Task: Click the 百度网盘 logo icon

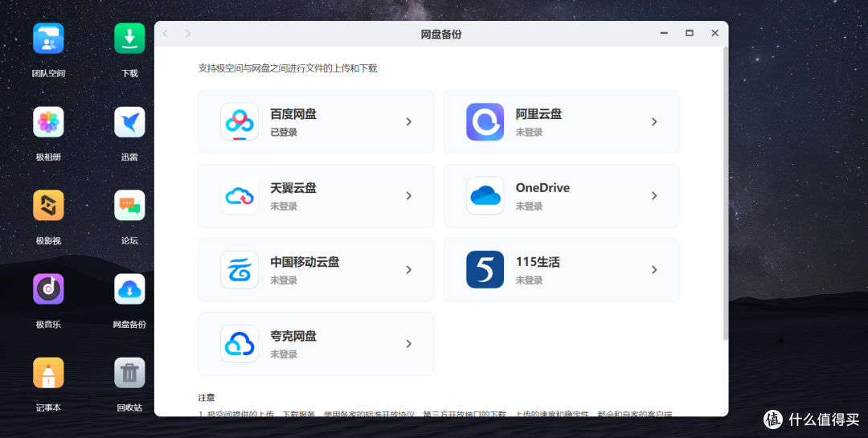Action: [240, 122]
